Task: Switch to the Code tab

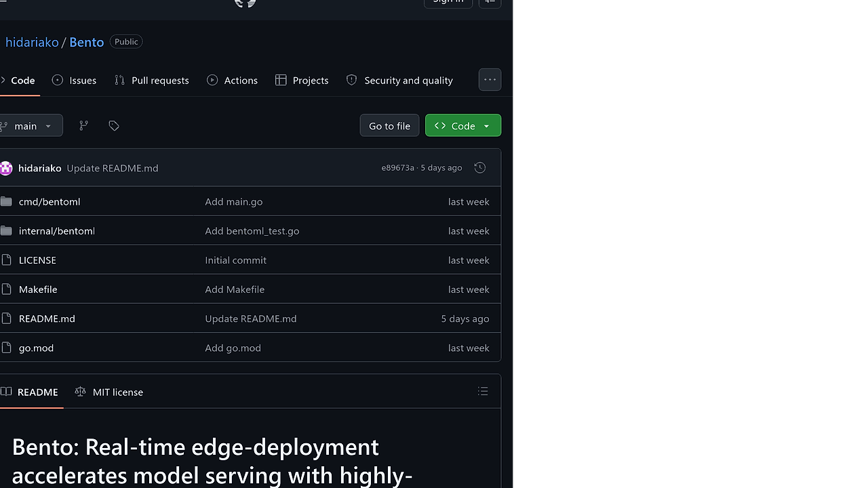Action: tap(18, 80)
